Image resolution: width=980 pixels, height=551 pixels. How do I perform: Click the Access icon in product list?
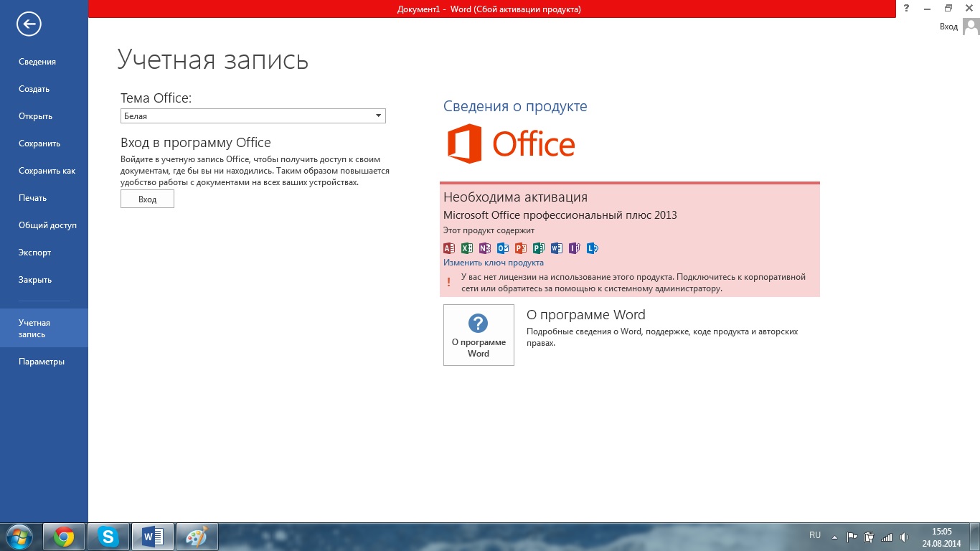tap(449, 248)
